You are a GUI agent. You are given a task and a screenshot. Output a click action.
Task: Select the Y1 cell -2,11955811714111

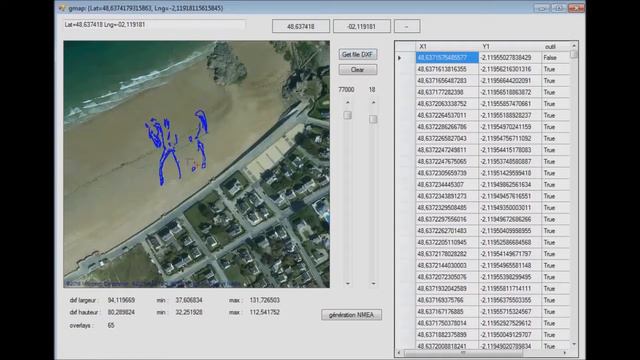[510, 289]
